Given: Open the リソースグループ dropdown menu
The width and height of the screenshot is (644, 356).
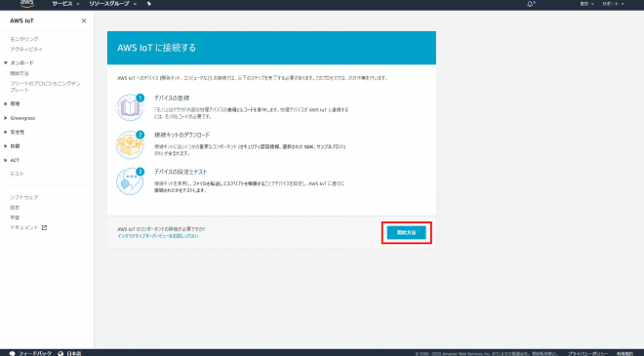Looking at the screenshot, I should point(113,4).
